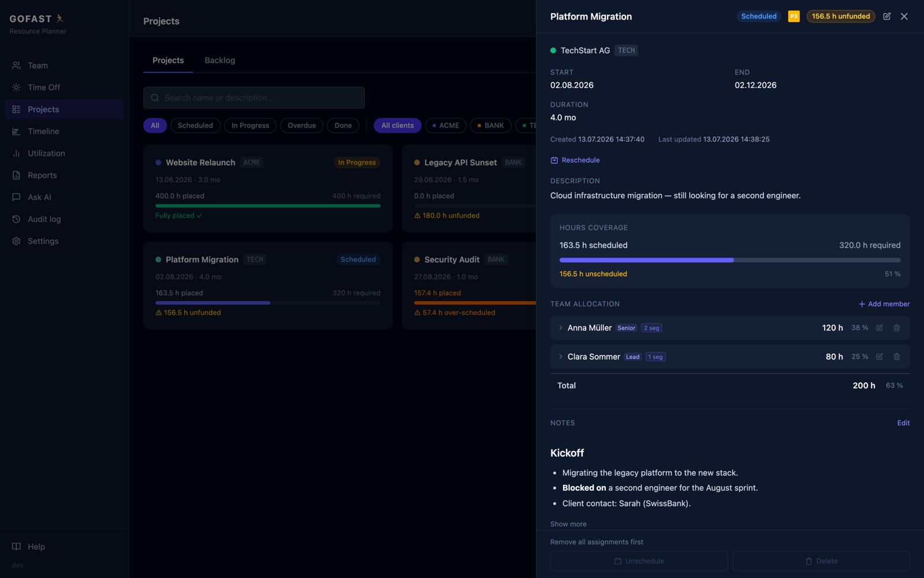The width and height of the screenshot is (924, 578).
Task: Delete Clara Sommer's allocation
Action: tap(897, 357)
